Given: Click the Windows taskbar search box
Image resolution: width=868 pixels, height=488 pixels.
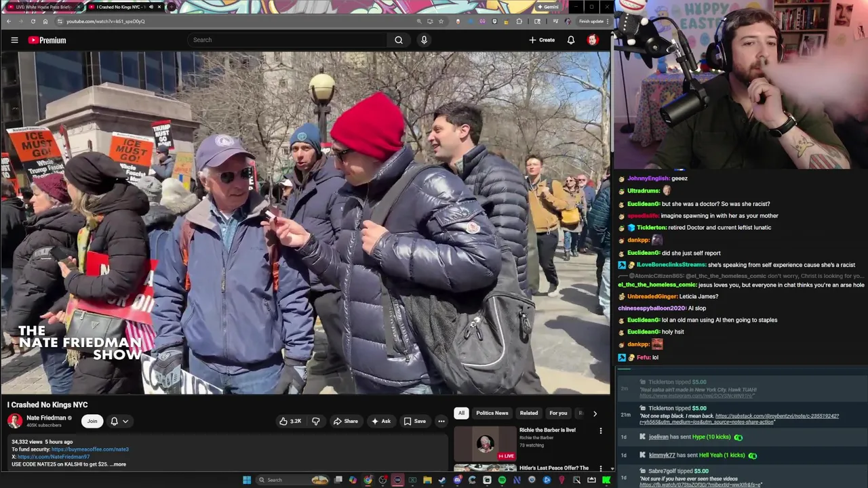Looking at the screenshot, I should [x=292, y=480].
